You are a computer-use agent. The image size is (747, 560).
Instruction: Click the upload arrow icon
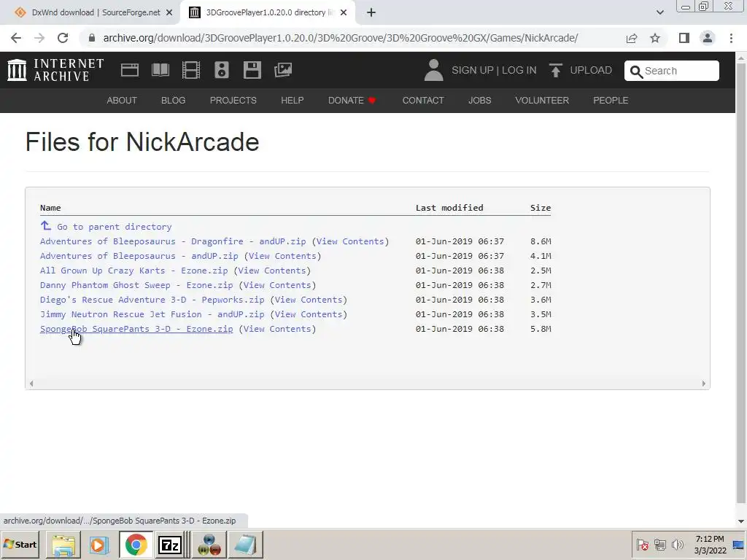555,70
